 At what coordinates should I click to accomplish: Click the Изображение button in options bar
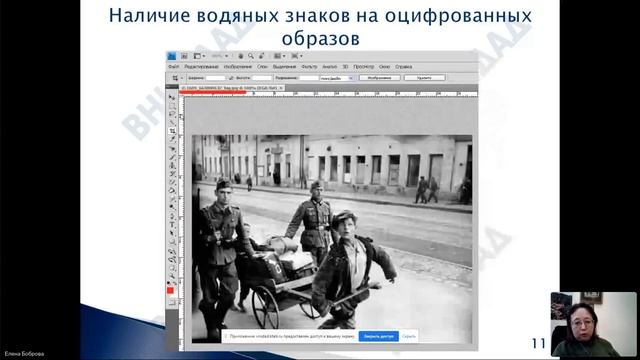(x=380, y=78)
